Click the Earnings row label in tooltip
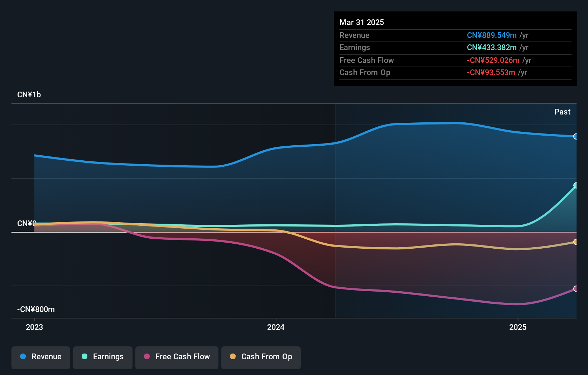This screenshot has height=375, width=588. (355, 48)
